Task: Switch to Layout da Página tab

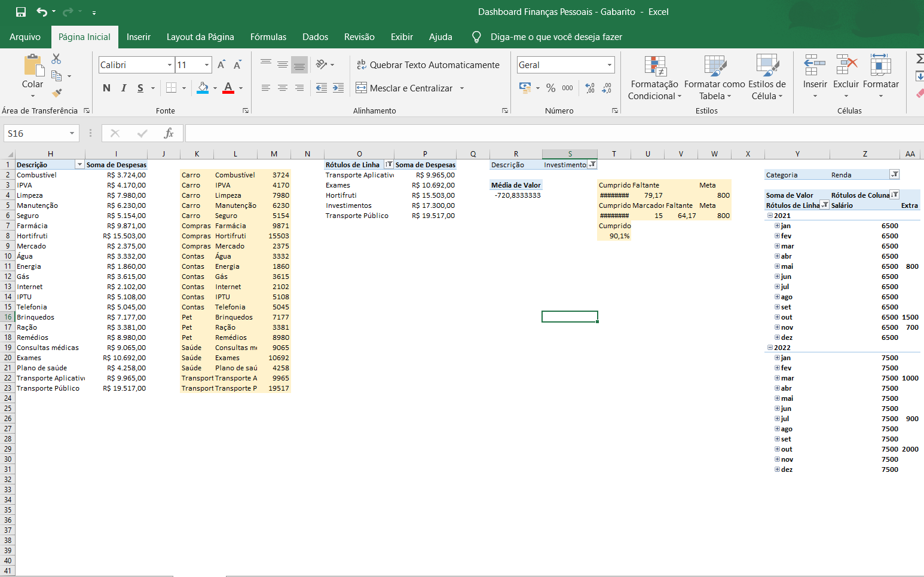Action: (200, 37)
